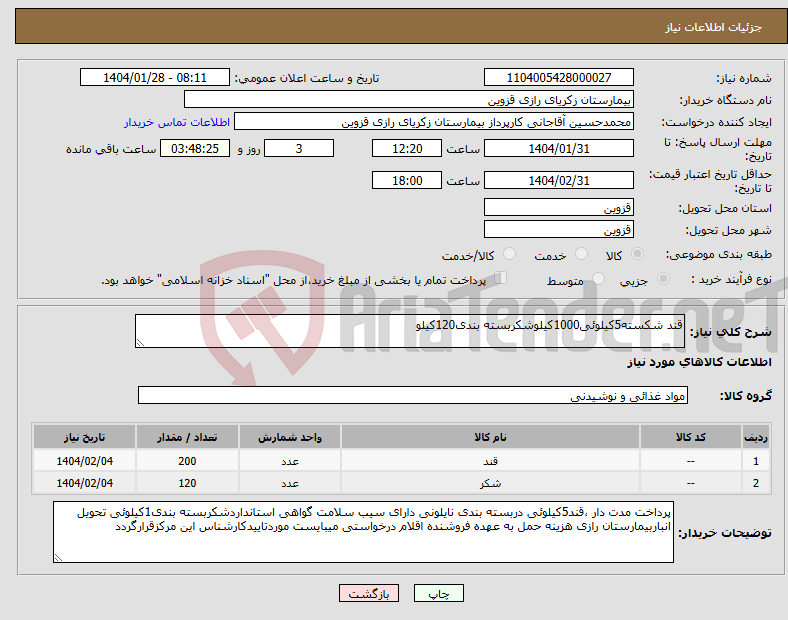This screenshot has width=788, height=620.
Task: Click the نام کالا column header
Action: pyautogui.click(x=490, y=437)
